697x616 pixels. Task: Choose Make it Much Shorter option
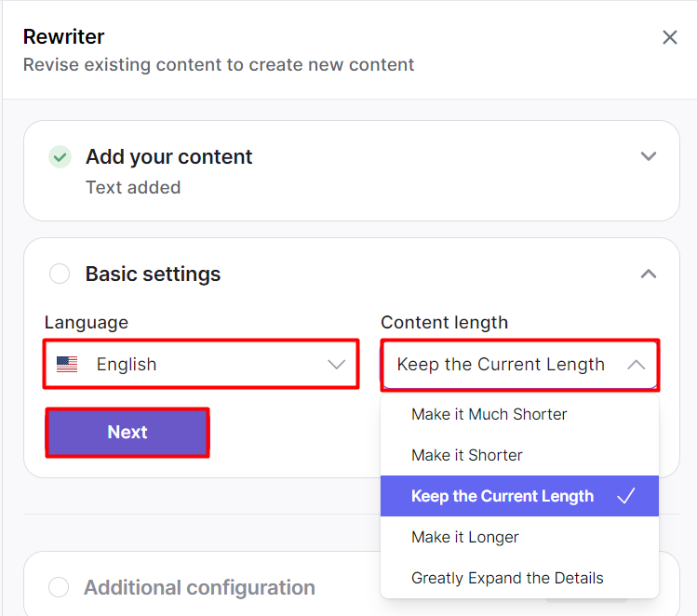(489, 414)
